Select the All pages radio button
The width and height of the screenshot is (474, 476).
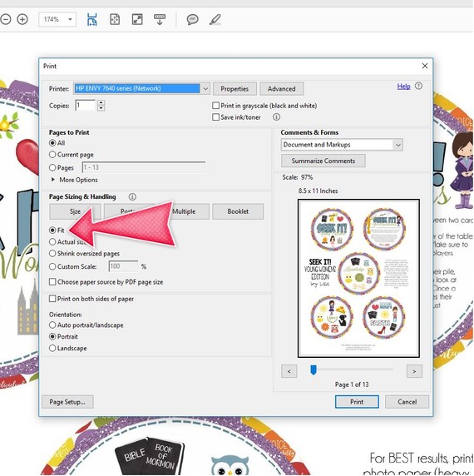point(52,142)
